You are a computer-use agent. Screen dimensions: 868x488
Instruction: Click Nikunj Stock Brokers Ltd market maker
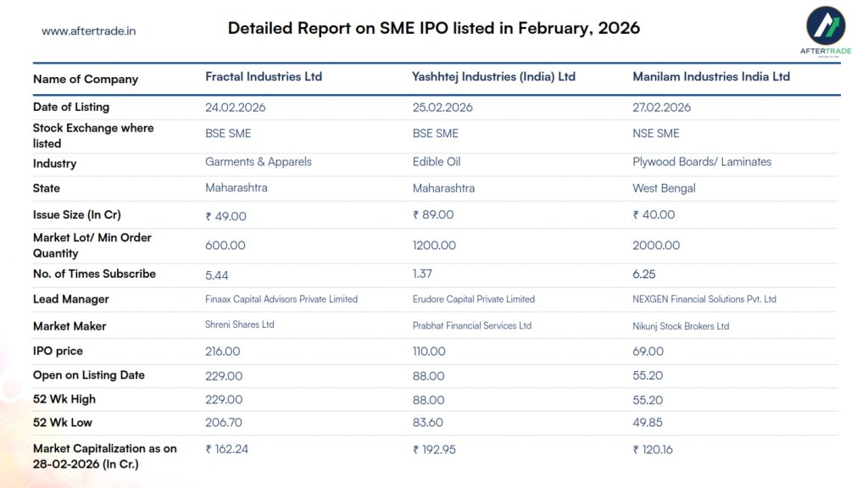tap(681, 326)
